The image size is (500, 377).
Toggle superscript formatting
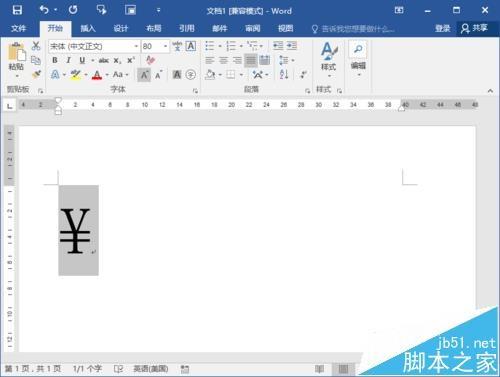tap(131, 60)
